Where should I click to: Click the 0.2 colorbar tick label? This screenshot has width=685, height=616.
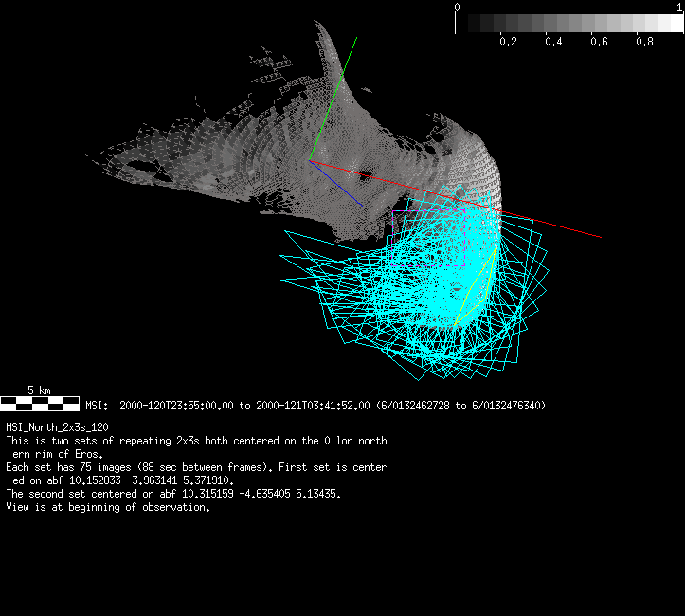pyautogui.click(x=508, y=43)
